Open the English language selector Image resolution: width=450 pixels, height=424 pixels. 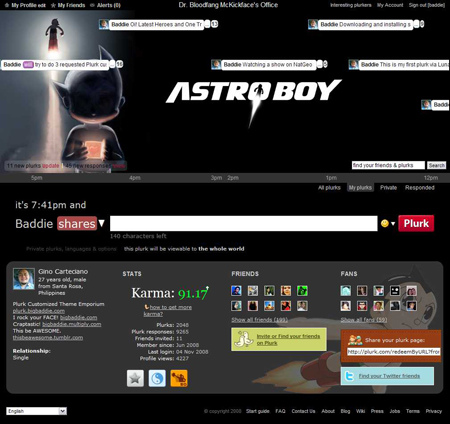coord(37,411)
